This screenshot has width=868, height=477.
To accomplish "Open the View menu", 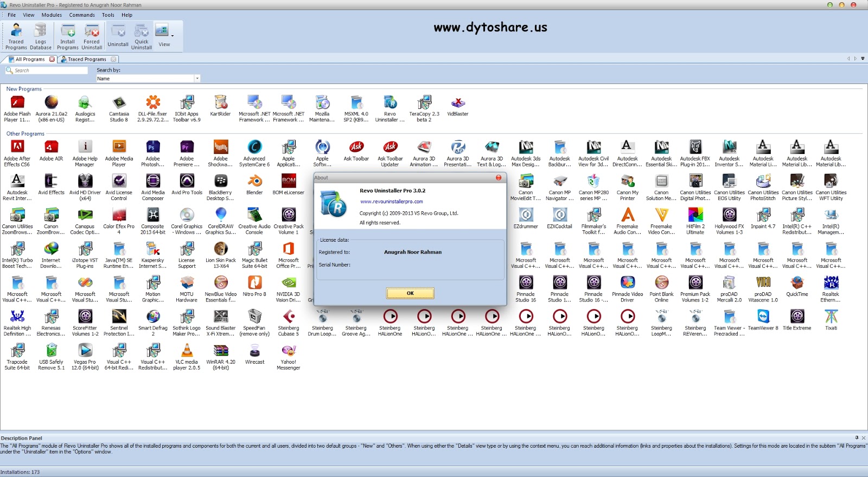I will point(29,15).
